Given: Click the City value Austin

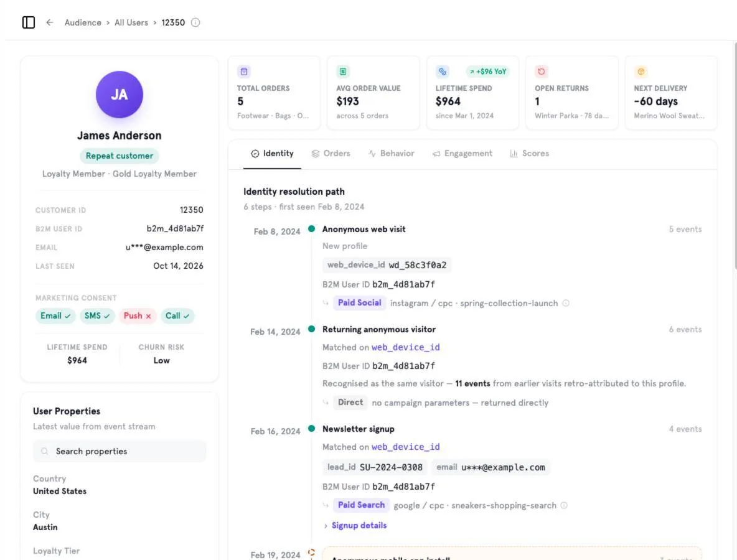Looking at the screenshot, I should point(45,528).
